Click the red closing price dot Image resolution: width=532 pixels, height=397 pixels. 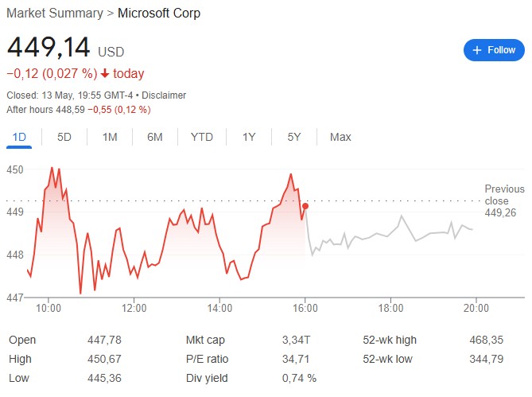pyautogui.click(x=305, y=205)
